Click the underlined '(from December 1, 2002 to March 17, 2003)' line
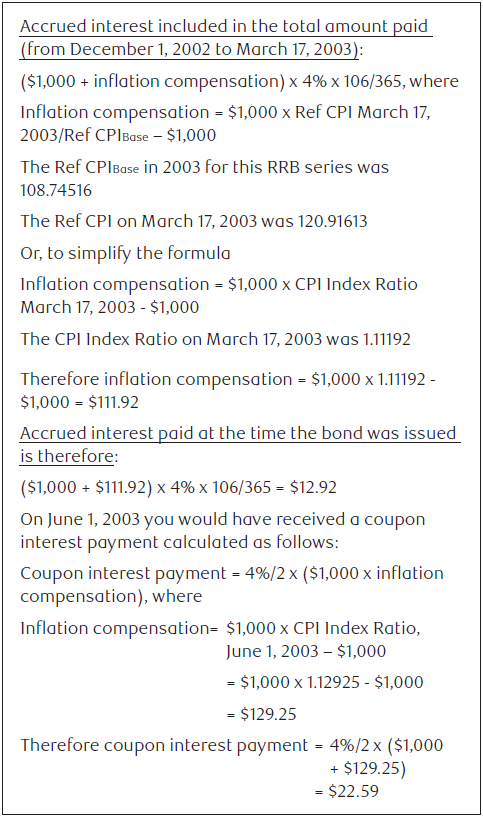 pos(192,49)
